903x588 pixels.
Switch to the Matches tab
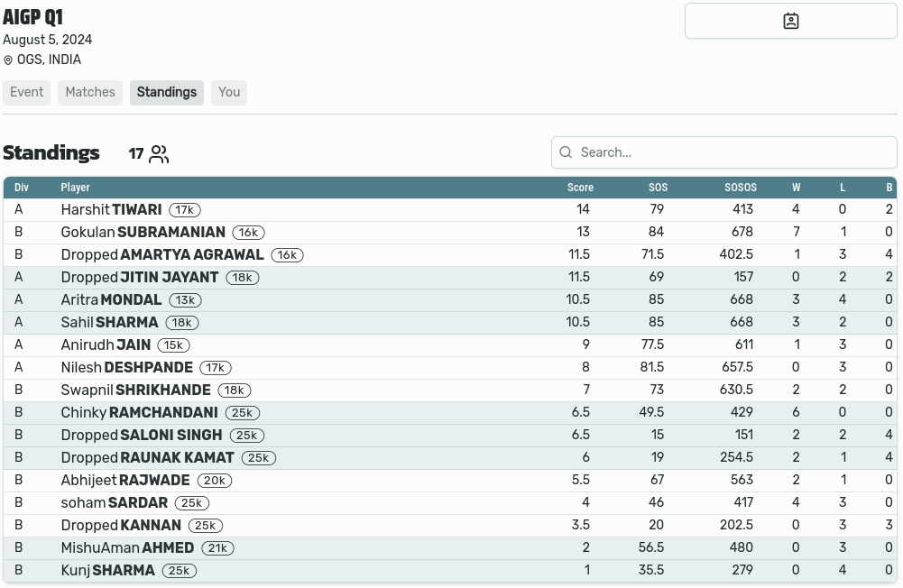tap(89, 92)
